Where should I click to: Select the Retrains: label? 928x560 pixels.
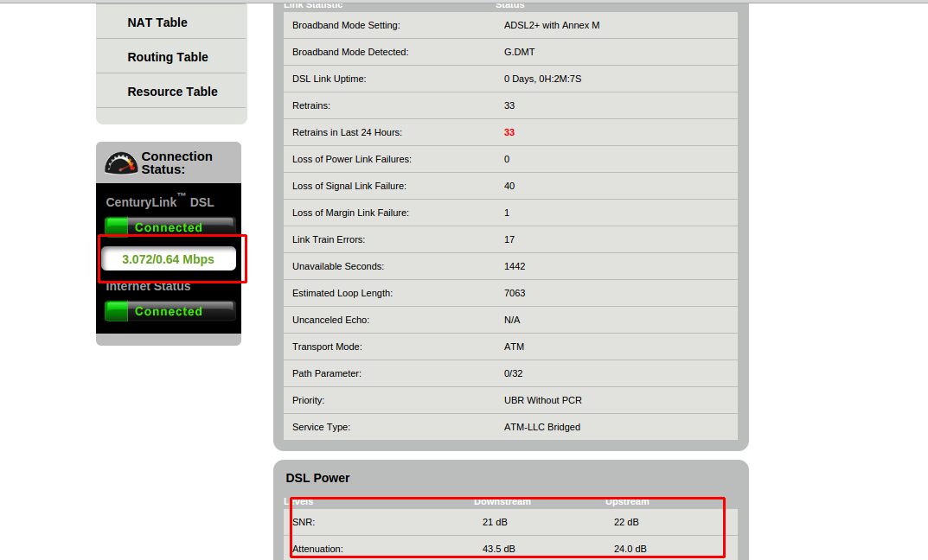click(311, 105)
